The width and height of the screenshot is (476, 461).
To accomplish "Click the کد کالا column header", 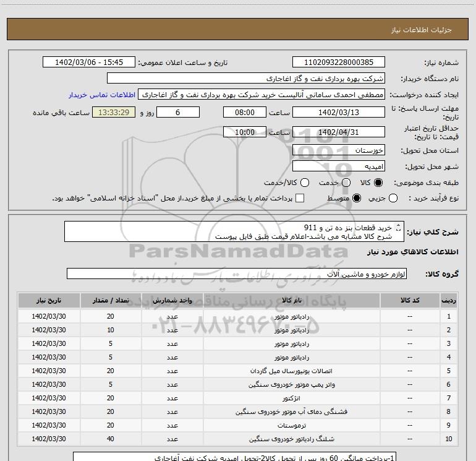I will coord(410,301).
